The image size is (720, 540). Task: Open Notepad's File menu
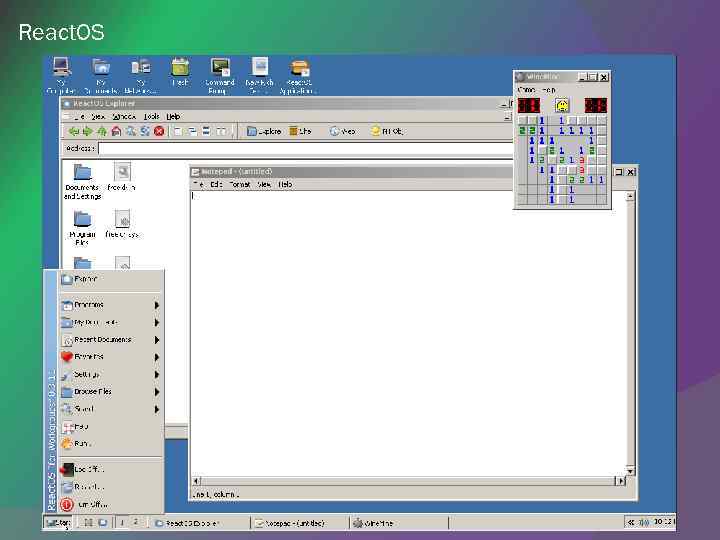(198, 184)
